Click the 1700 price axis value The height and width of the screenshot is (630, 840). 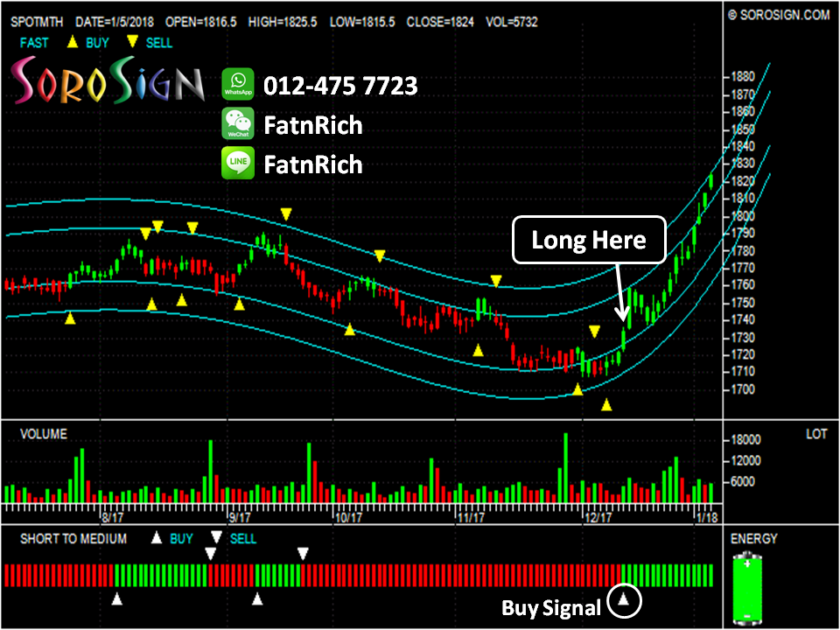(x=743, y=389)
